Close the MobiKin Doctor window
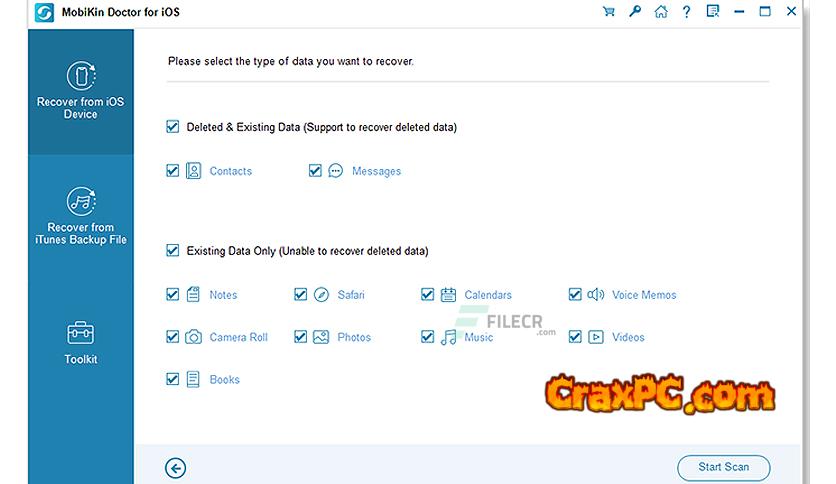Screen dimensions: 836x484 [791, 11]
